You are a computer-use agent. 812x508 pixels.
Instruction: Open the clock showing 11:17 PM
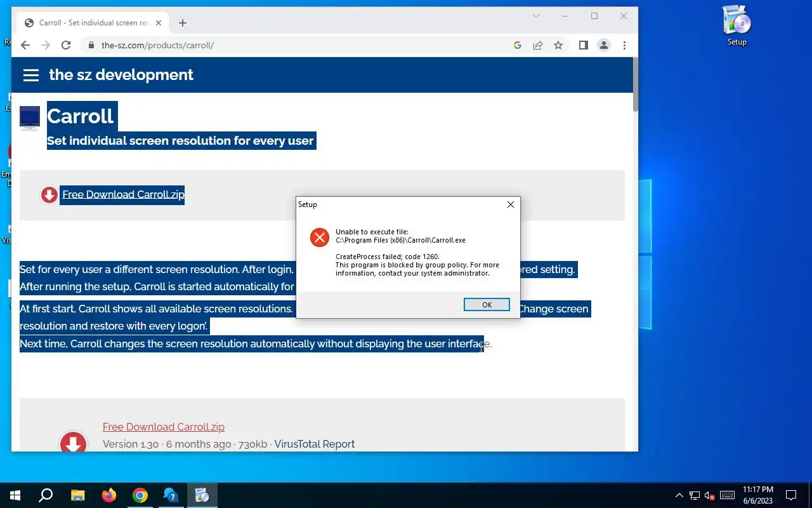click(x=758, y=495)
